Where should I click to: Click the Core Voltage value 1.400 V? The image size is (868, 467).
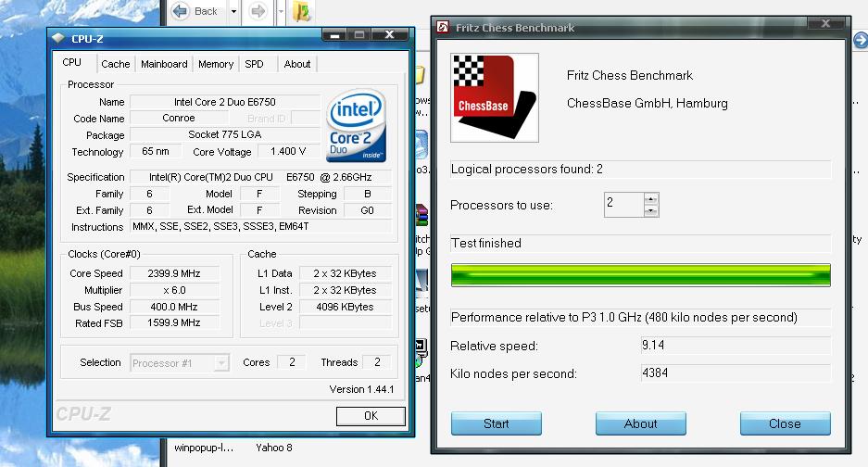coord(288,151)
